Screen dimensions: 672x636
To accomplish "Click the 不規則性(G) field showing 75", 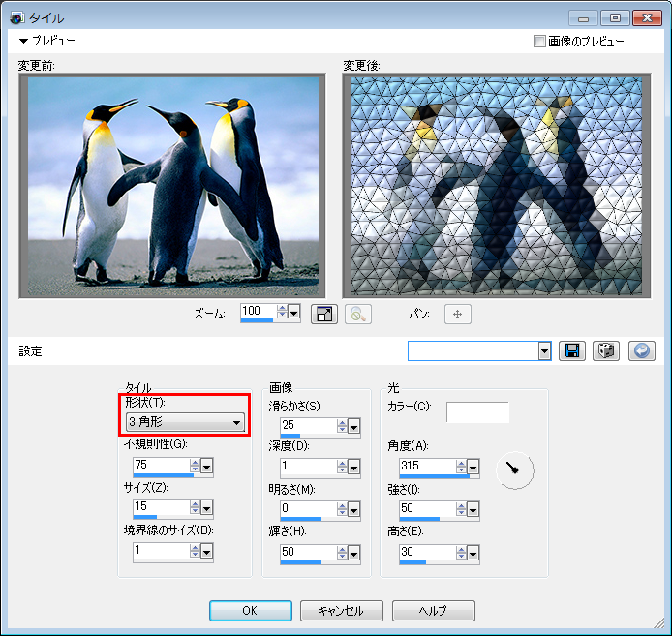I will coord(161,465).
